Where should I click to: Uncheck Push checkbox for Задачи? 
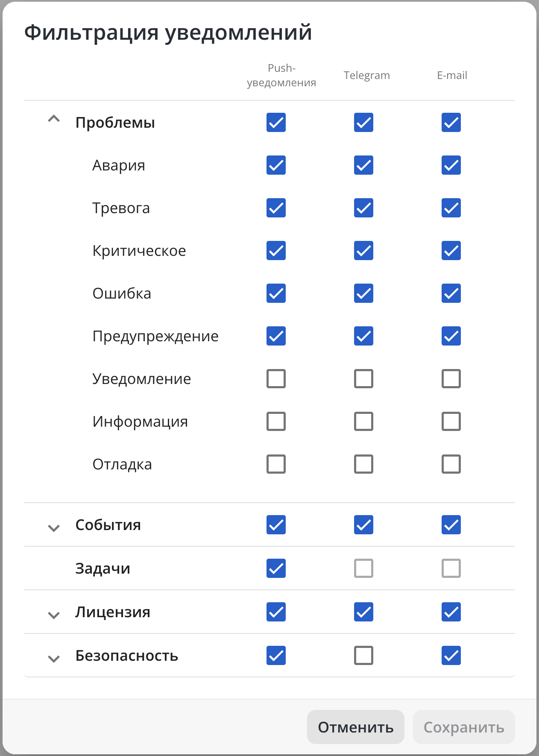pyautogui.click(x=276, y=568)
